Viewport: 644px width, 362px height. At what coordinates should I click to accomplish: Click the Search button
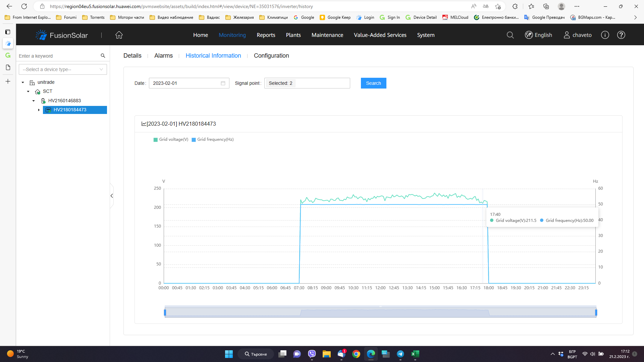point(373,83)
